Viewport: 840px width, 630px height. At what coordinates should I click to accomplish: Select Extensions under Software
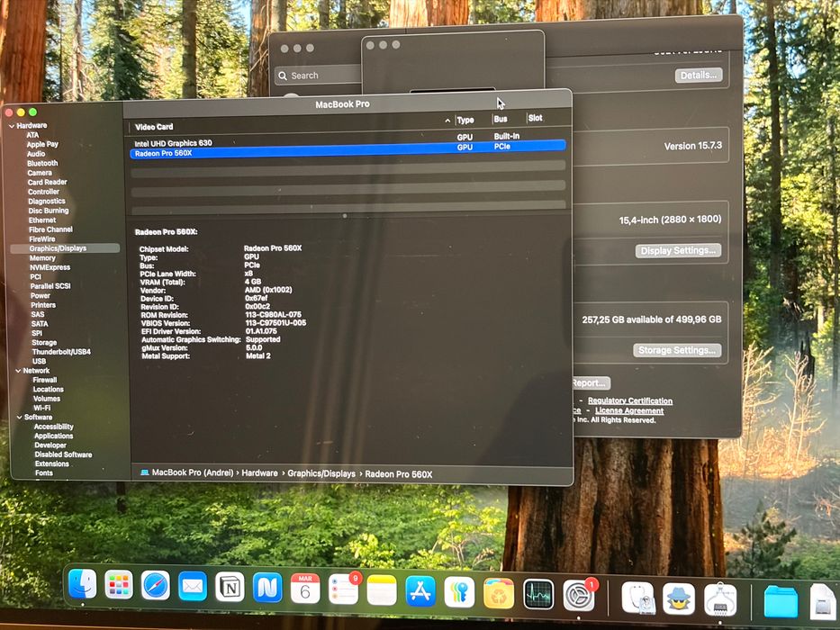tap(52, 463)
